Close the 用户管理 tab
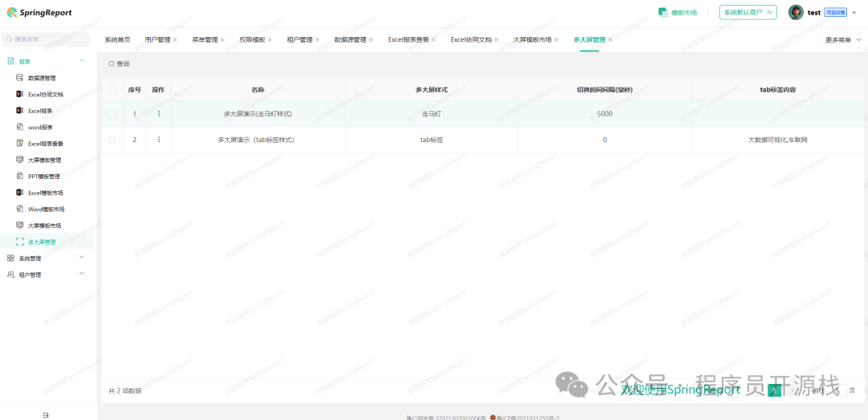The height and width of the screenshot is (420, 868). (x=175, y=40)
